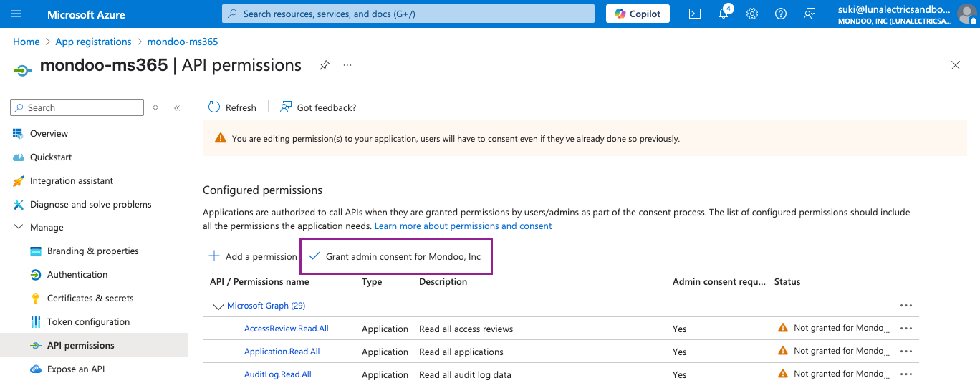Open portal settings gear
This screenshot has width=980, height=383.
click(752, 14)
